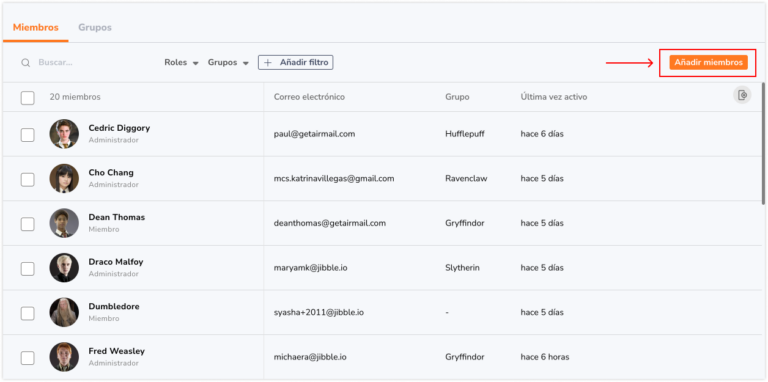
Task: Open Draco Malfoy's avatar
Action: (x=64, y=267)
